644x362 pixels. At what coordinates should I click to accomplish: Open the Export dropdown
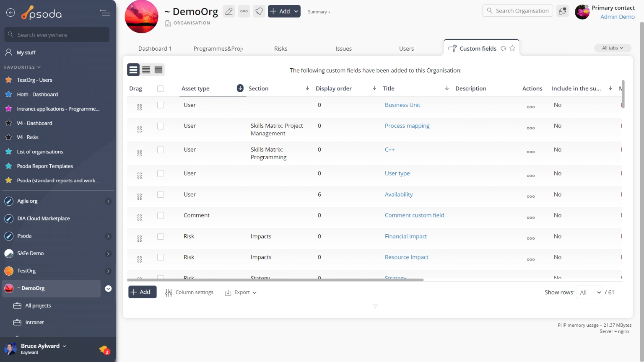point(241,292)
